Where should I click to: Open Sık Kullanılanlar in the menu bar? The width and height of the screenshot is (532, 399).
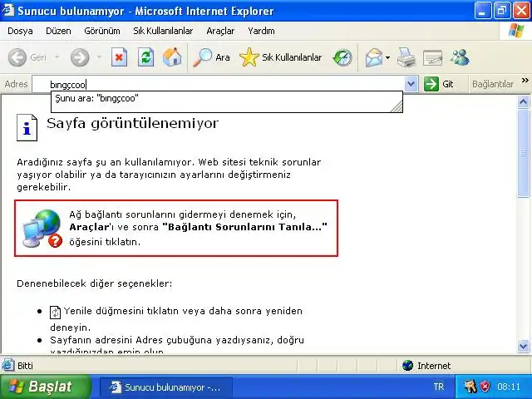pyautogui.click(x=163, y=31)
